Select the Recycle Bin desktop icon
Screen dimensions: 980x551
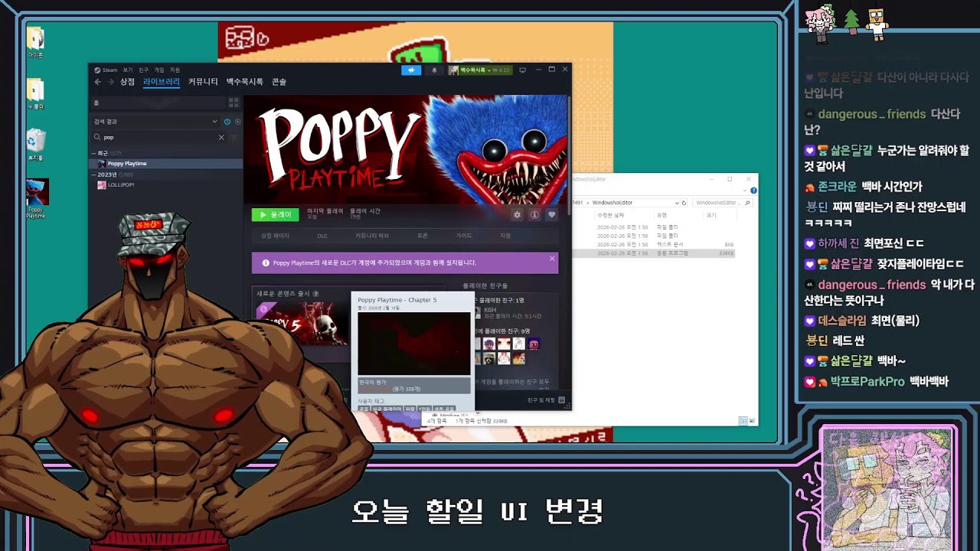click(x=36, y=145)
